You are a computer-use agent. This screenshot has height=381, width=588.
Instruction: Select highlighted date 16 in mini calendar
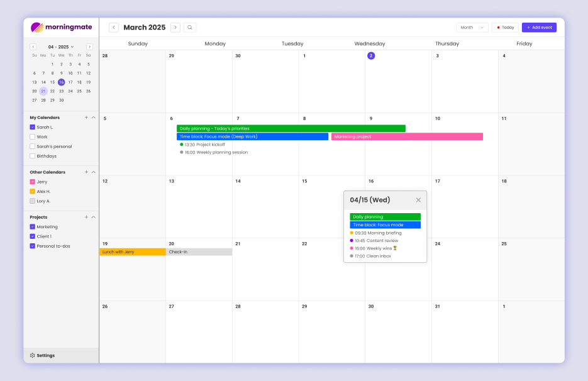point(62,82)
